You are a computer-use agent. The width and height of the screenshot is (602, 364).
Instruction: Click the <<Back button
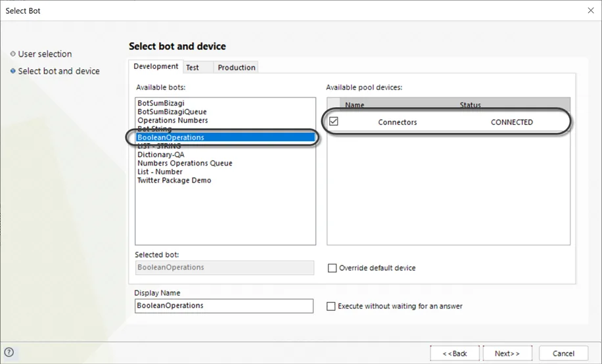[x=455, y=353]
